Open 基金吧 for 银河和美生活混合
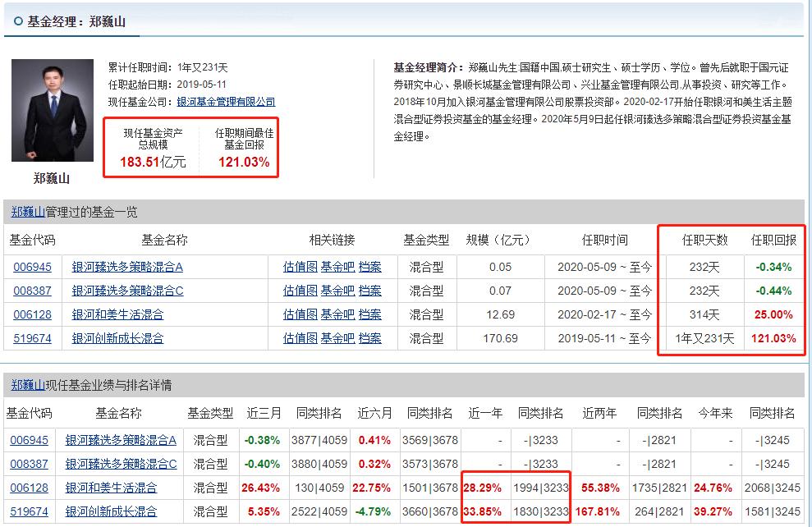The height and width of the screenshot is (527, 812). pos(337,314)
